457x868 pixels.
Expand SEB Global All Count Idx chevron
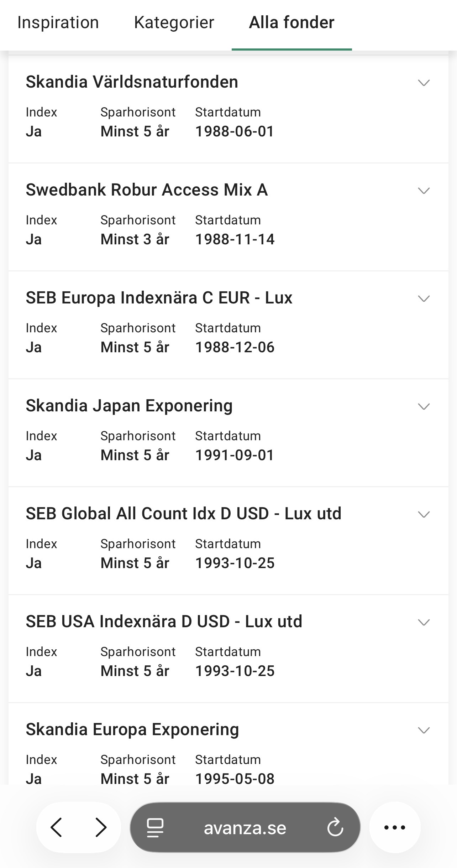click(424, 514)
